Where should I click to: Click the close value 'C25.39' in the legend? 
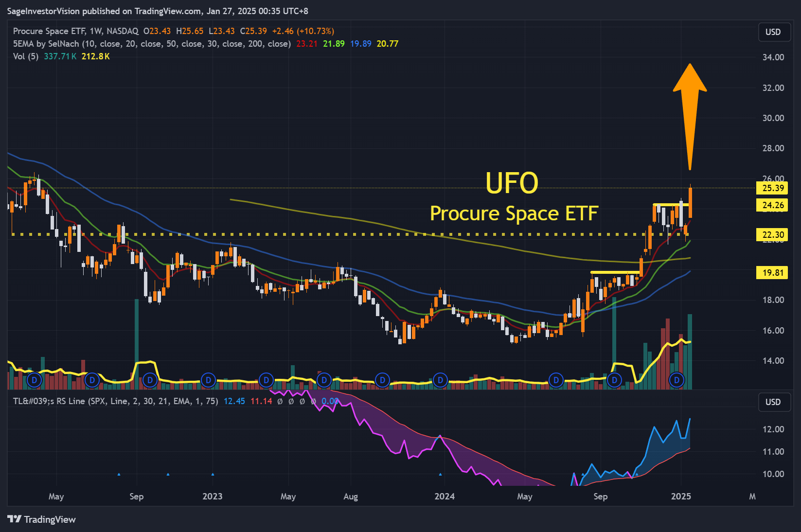pyautogui.click(x=253, y=31)
